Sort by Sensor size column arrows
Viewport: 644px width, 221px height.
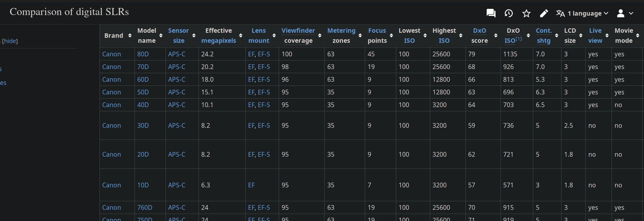coord(194,35)
